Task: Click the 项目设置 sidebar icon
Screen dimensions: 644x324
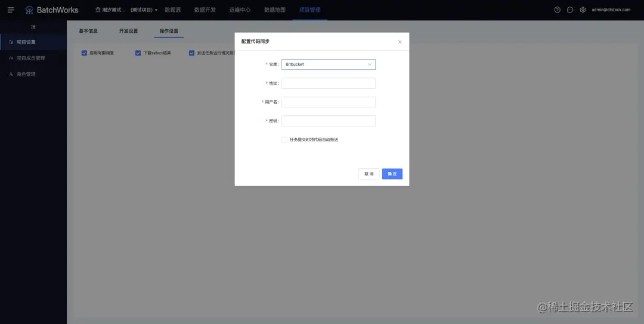Action: pos(11,42)
